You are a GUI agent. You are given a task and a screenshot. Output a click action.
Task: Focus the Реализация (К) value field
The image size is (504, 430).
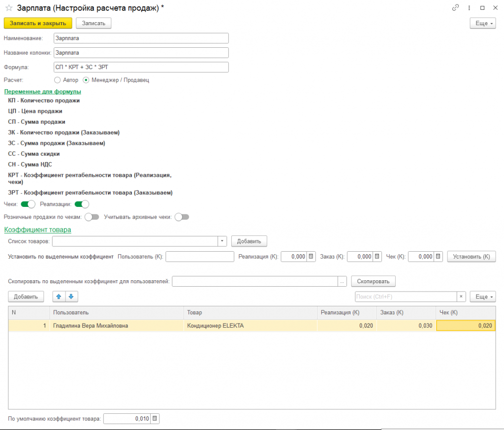coord(294,257)
